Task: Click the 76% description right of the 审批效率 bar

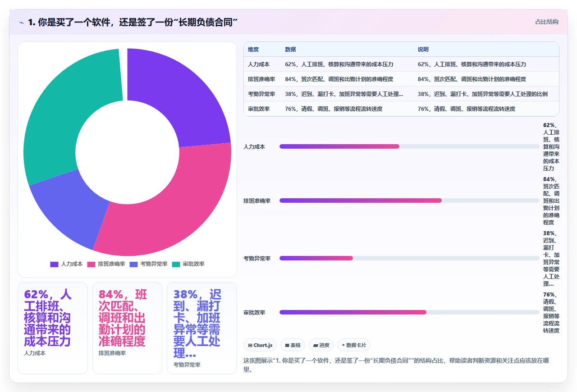Action: (x=551, y=313)
